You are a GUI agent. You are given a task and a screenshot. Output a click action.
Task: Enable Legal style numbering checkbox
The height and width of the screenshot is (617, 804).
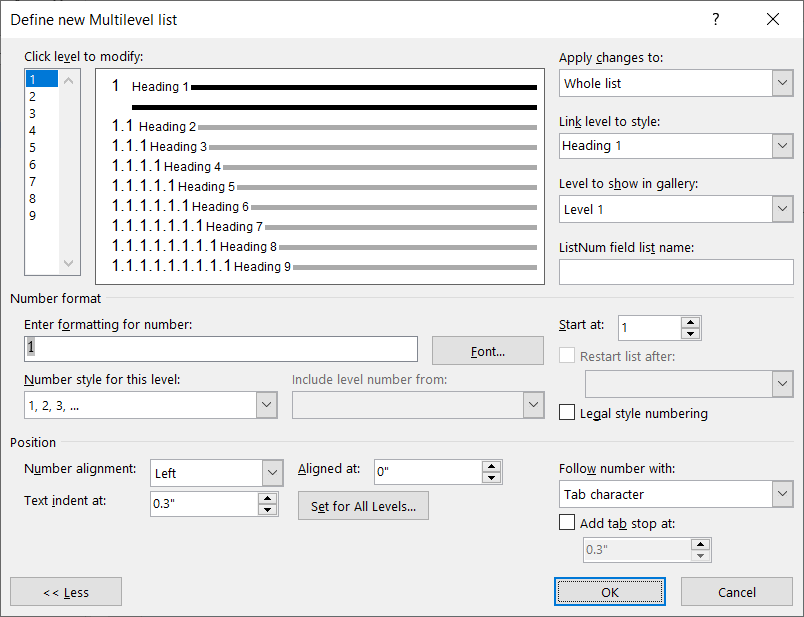pyautogui.click(x=567, y=412)
